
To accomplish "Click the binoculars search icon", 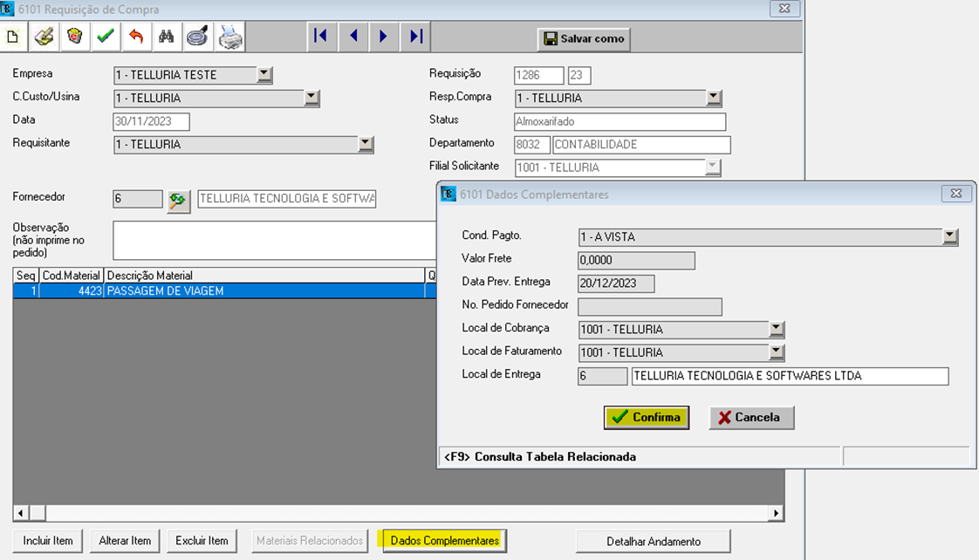I will 166,37.
